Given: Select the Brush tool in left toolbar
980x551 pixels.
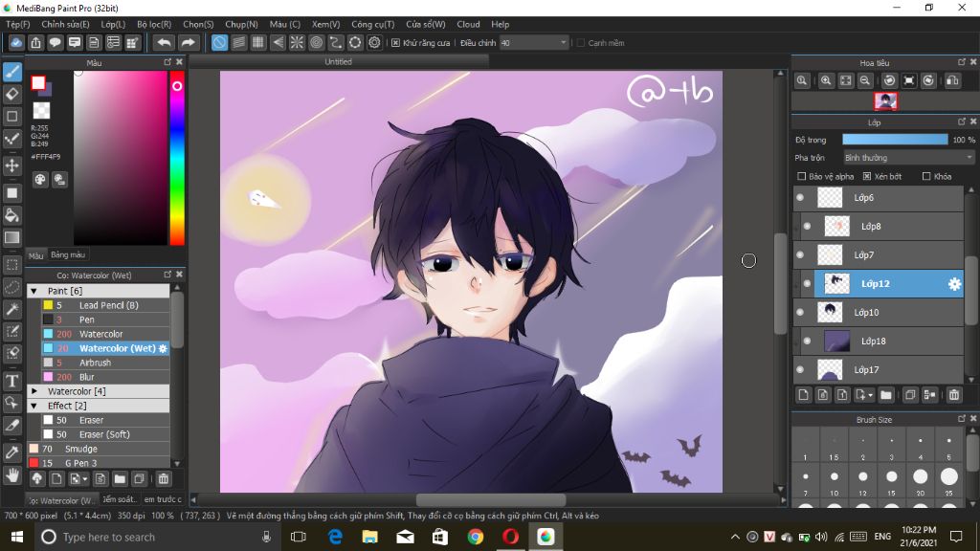Looking at the screenshot, I should [11, 72].
